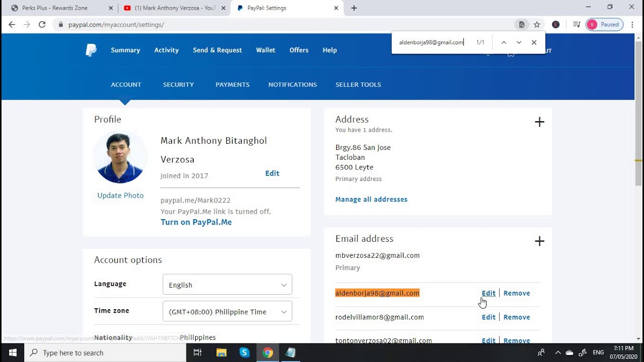The image size is (644, 362).
Task: Open People icon in system tray
Action: click(541, 352)
